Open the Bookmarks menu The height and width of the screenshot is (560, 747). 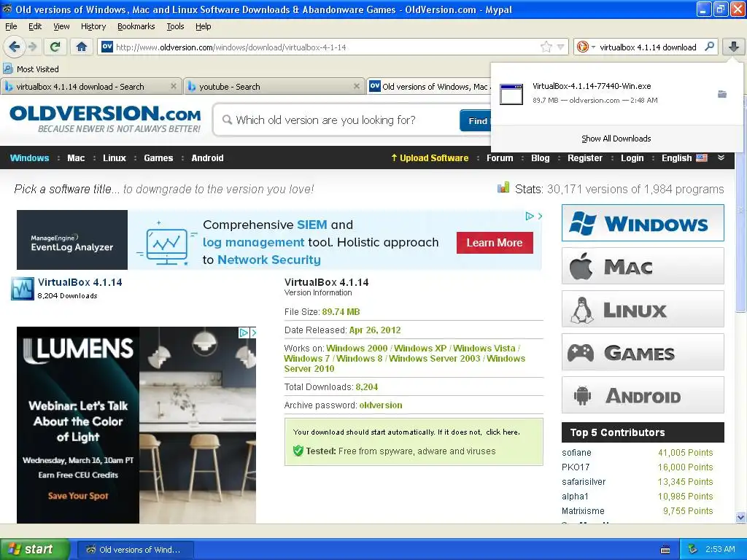click(136, 26)
